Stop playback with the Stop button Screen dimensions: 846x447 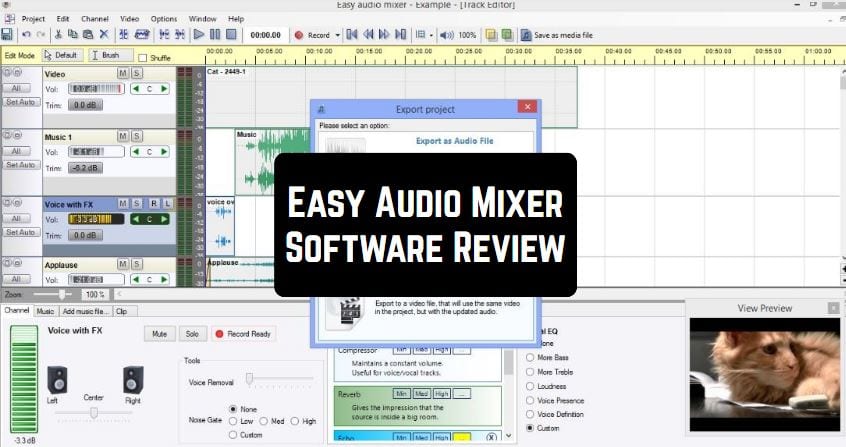231,35
